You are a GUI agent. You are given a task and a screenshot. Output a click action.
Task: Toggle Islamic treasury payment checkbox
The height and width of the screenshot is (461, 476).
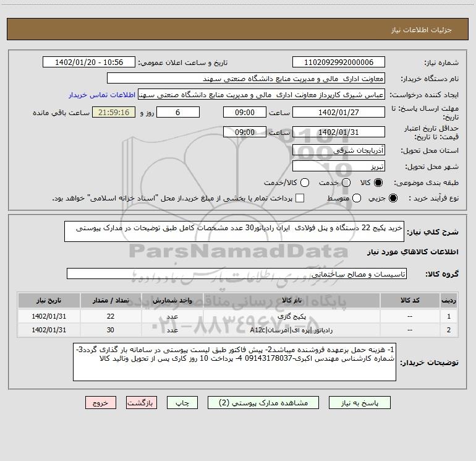[x=300, y=198]
